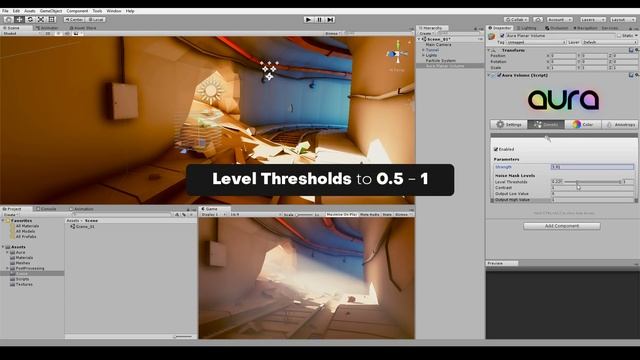Toggle the Static checkbox

click(619, 36)
